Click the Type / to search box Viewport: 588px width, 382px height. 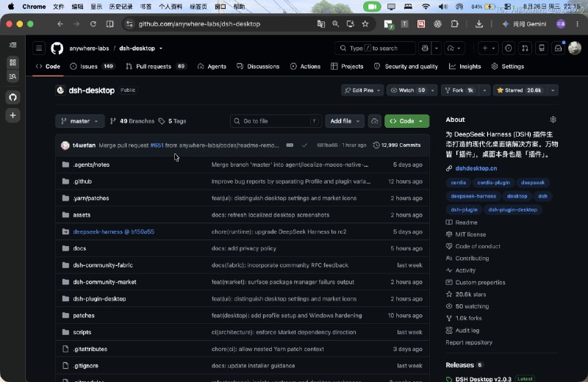point(374,48)
